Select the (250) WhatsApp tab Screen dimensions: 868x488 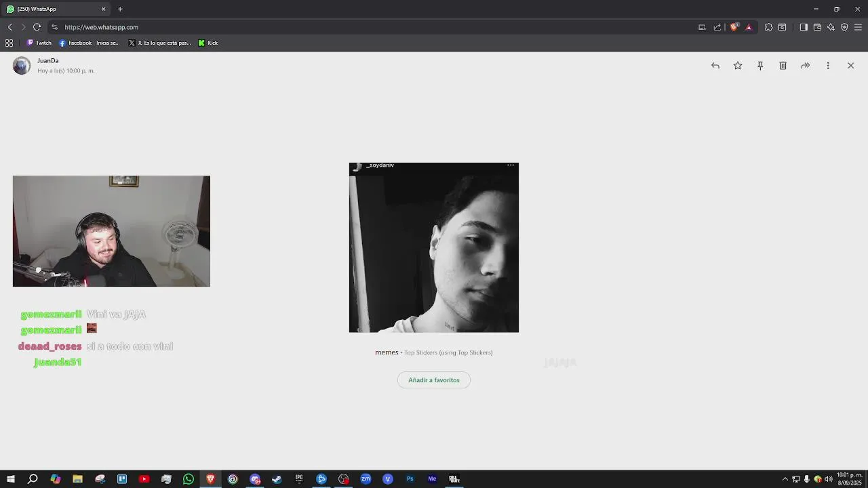click(x=57, y=9)
